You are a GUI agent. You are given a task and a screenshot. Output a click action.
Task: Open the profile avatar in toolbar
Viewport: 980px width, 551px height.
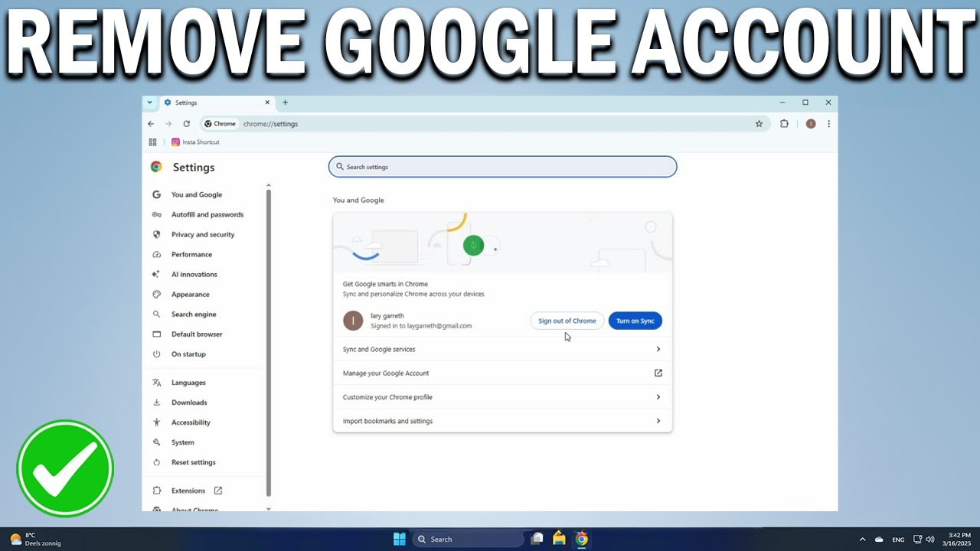811,124
